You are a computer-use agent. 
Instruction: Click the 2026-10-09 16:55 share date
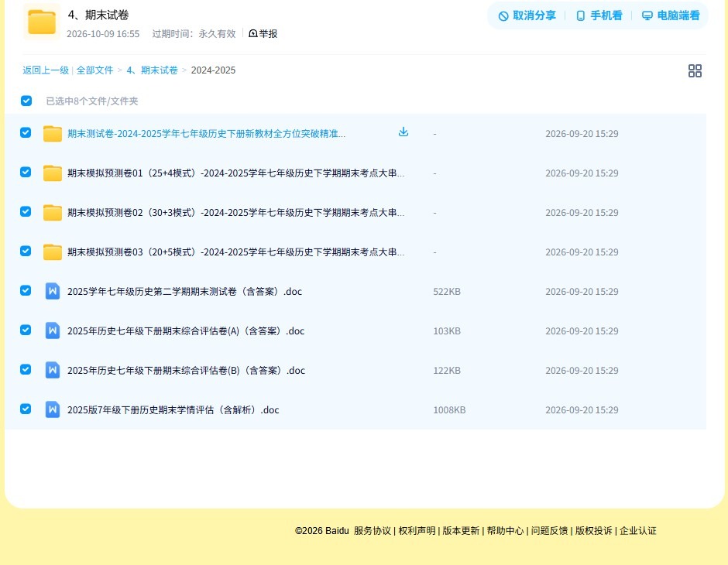103,34
